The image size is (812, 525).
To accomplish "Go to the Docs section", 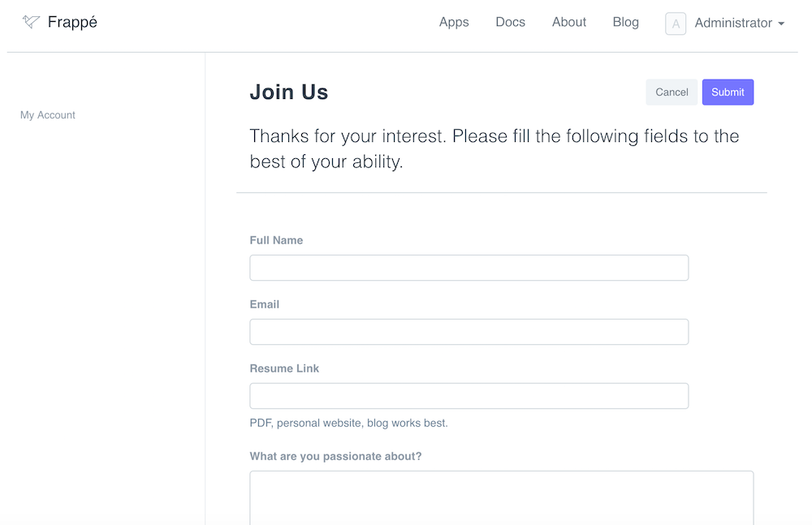I will 510,23.
